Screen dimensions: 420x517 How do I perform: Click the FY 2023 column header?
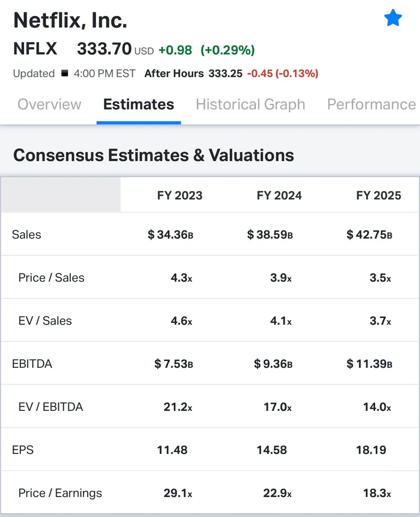[x=179, y=195]
